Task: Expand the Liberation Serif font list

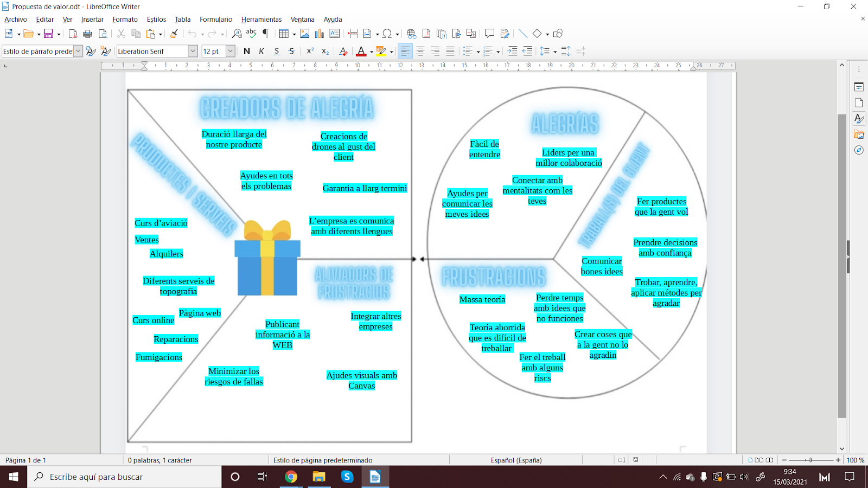Action: (193, 51)
